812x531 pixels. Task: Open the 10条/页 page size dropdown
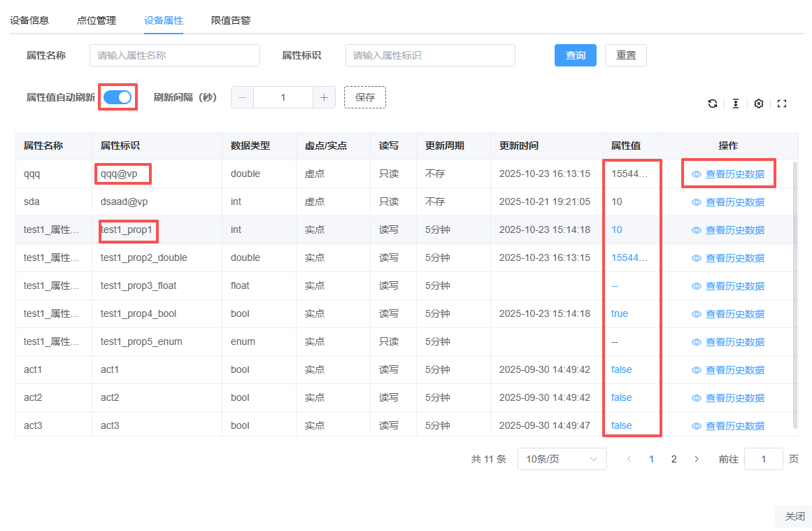click(x=562, y=459)
